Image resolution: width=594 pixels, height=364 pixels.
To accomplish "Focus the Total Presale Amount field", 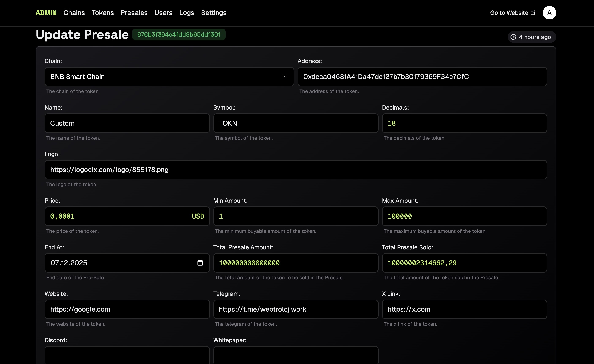I will tap(296, 263).
